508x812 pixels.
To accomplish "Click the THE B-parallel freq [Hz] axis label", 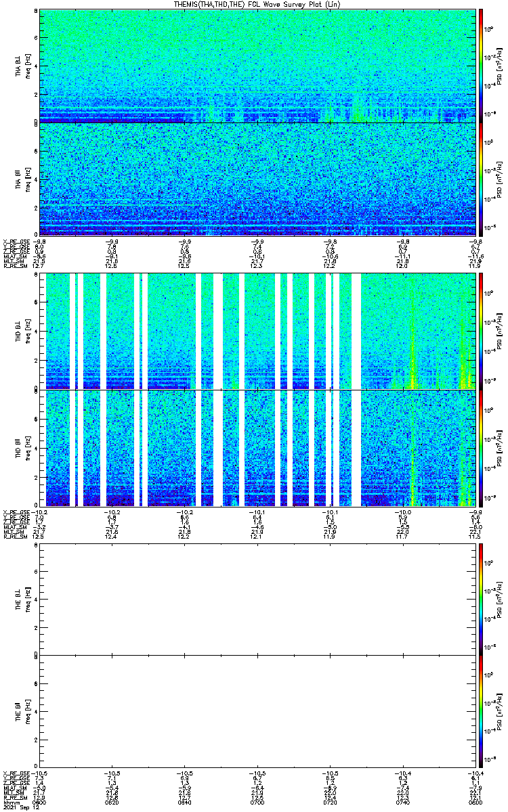I will tap(27, 711).
